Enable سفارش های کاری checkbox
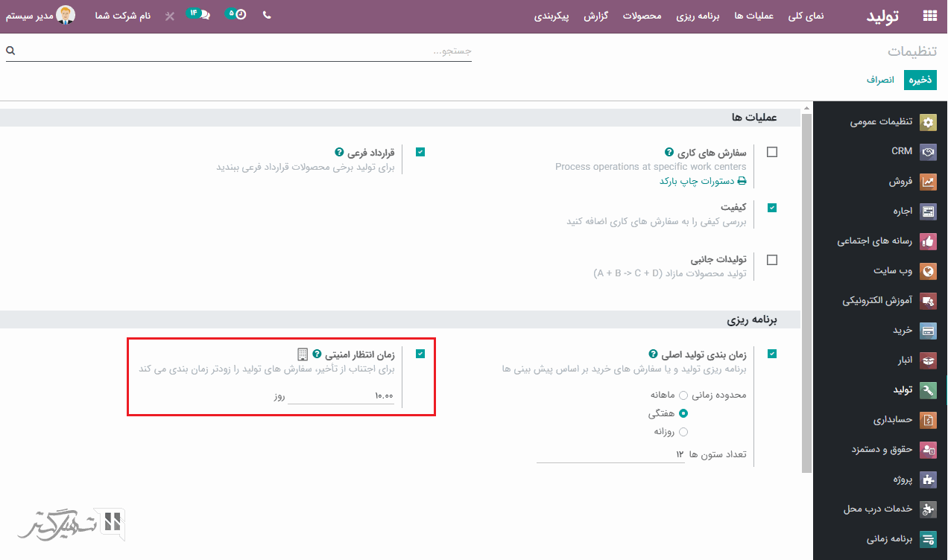This screenshot has height=560, width=948. 772,152
